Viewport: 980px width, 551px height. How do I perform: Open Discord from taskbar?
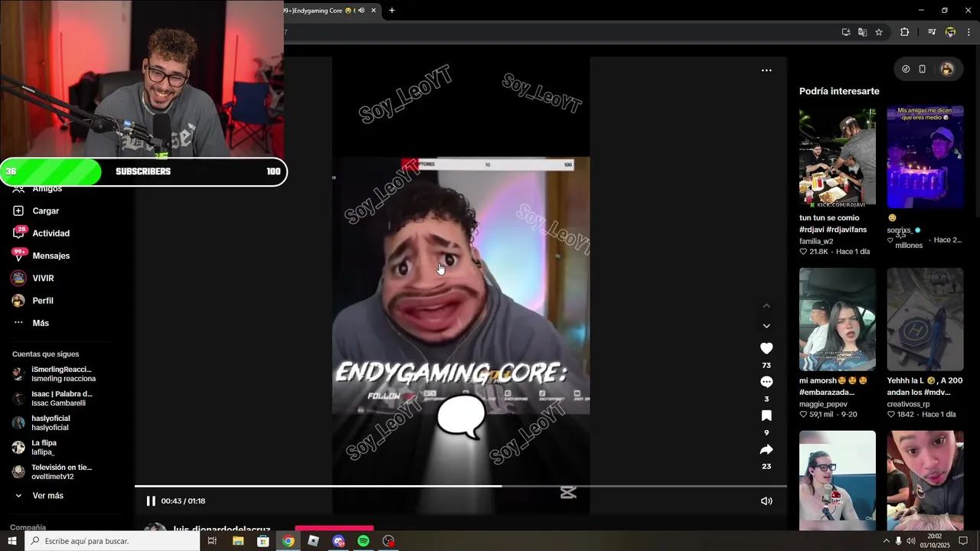click(x=338, y=541)
